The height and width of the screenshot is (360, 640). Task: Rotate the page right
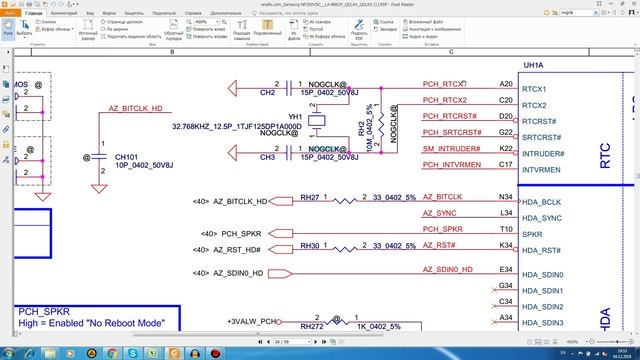click(x=207, y=36)
